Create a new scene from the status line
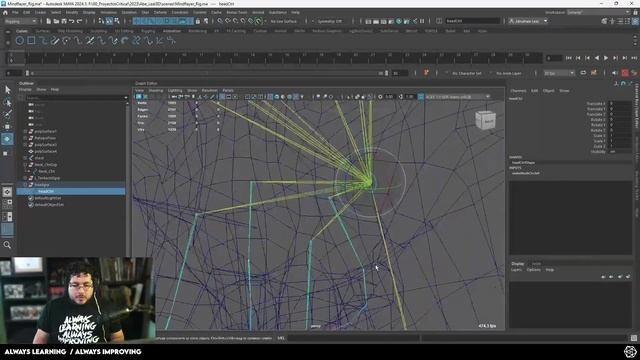Image resolution: width=640 pixels, height=360 pixels. pos(48,21)
